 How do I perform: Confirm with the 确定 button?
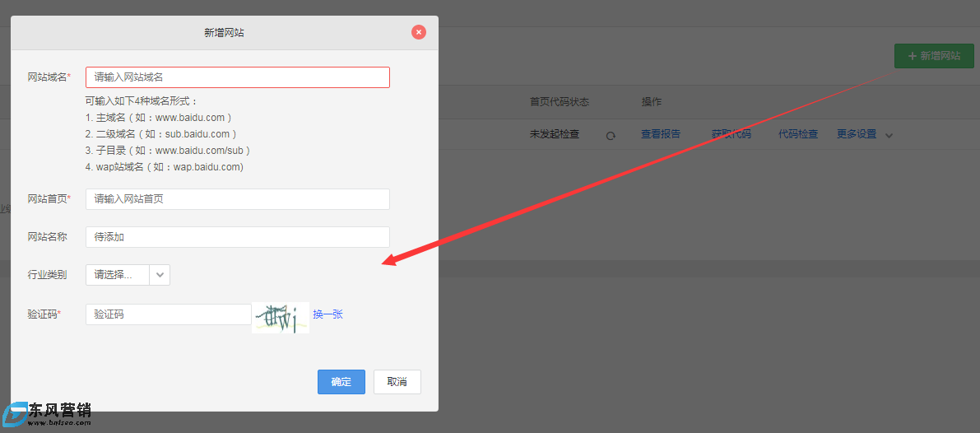(341, 382)
